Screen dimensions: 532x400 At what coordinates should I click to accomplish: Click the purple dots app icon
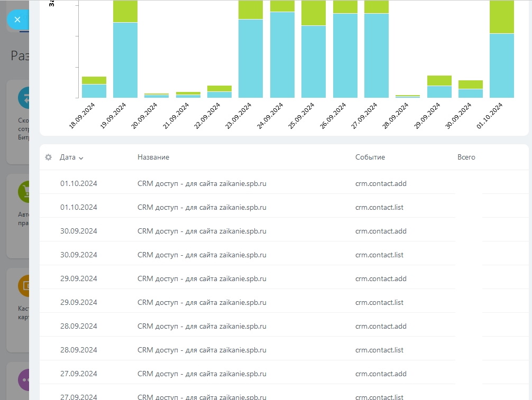[x=24, y=380]
